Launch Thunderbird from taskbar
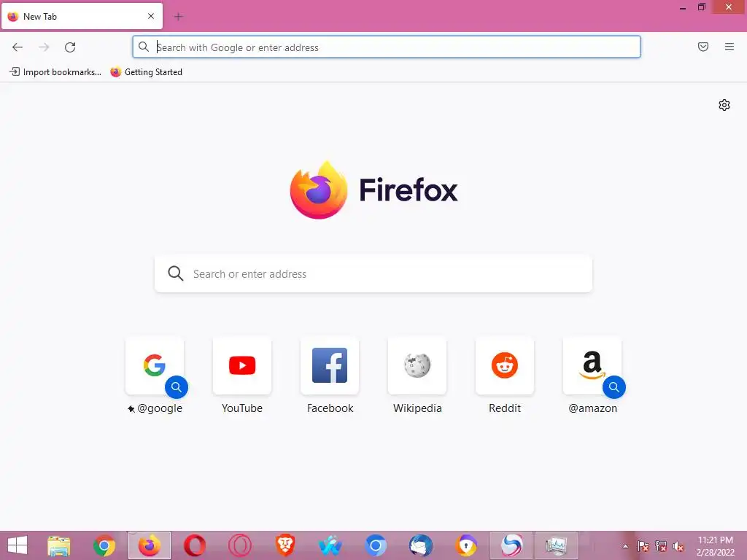The width and height of the screenshot is (747, 560). click(x=421, y=545)
